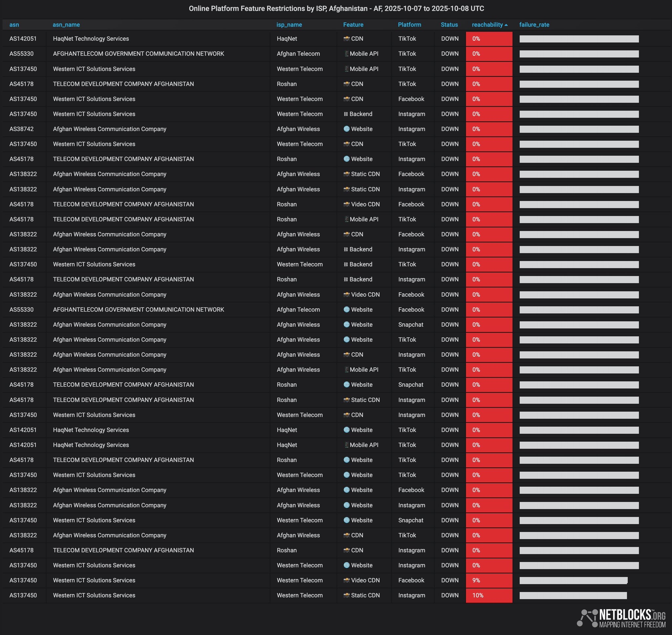
Task: Click the asn_name column header
Action: pyautogui.click(x=66, y=25)
